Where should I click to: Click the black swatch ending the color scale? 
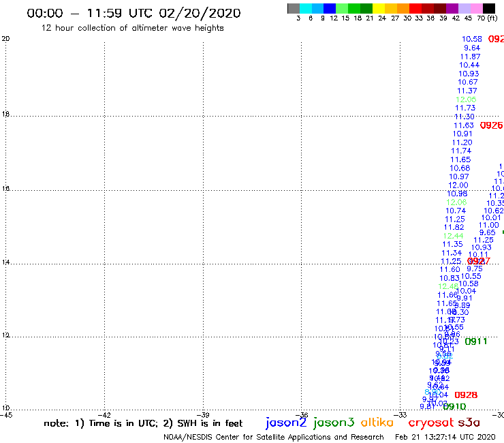pyautogui.click(x=488, y=8)
